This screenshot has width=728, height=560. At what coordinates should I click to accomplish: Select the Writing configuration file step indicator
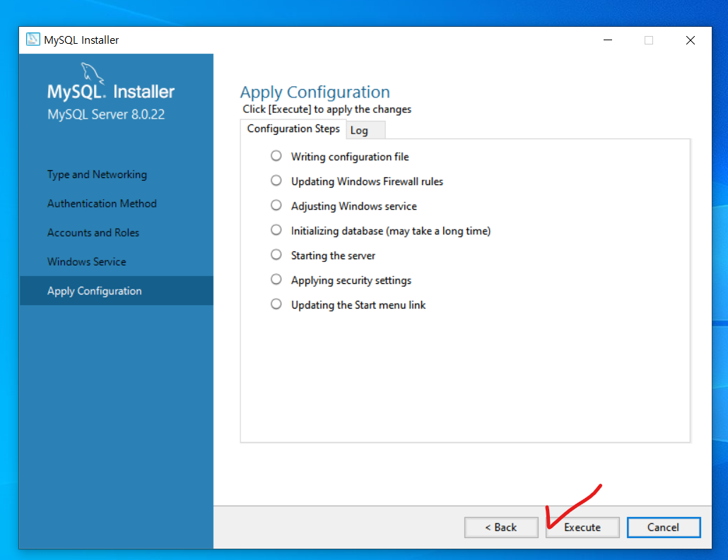[276, 156]
